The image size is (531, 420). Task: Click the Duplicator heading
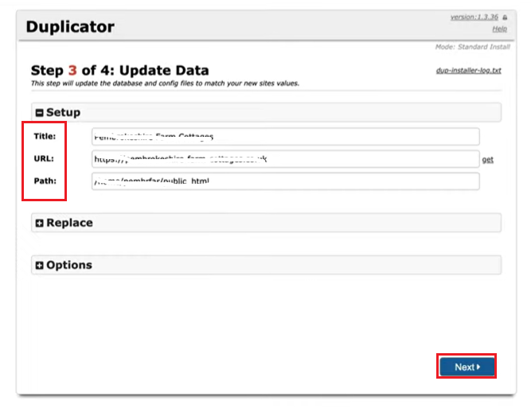(x=70, y=27)
